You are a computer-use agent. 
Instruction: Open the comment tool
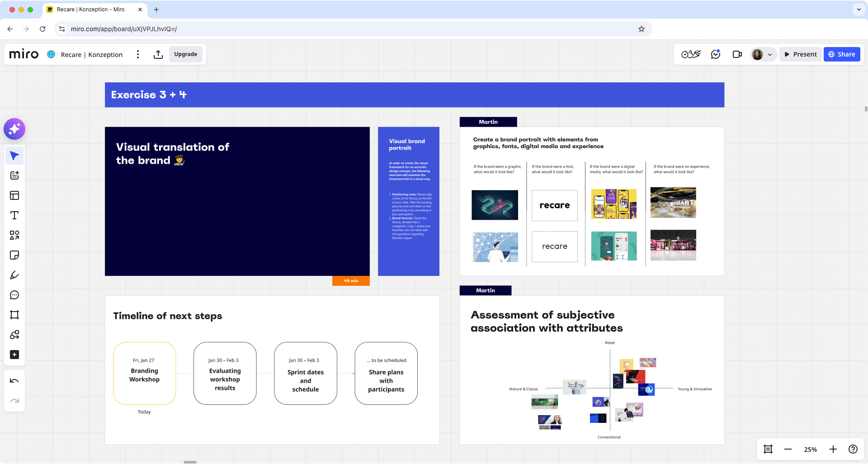(14, 295)
